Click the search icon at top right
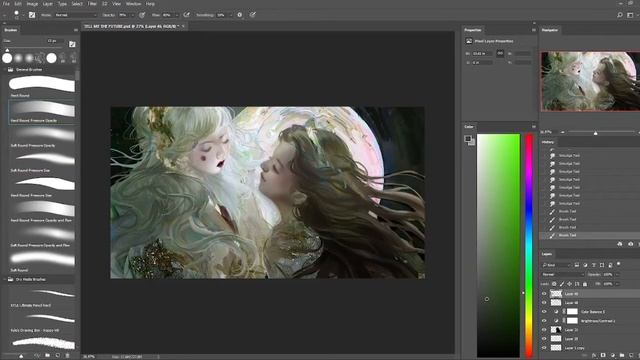640x360 pixels. (x=620, y=15)
